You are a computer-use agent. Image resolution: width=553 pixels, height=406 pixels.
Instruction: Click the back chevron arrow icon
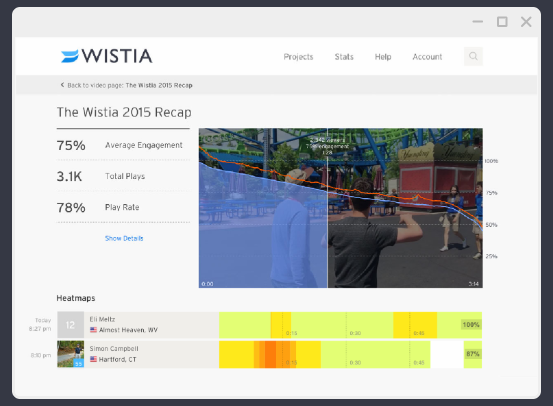(62, 85)
